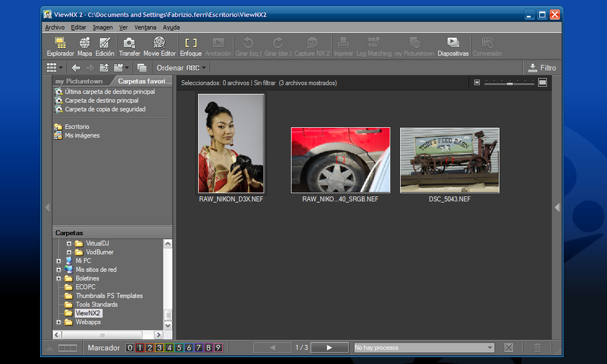The width and height of the screenshot is (607, 364).
Task: Switch to the my Picturetown tab
Action: (x=79, y=81)
